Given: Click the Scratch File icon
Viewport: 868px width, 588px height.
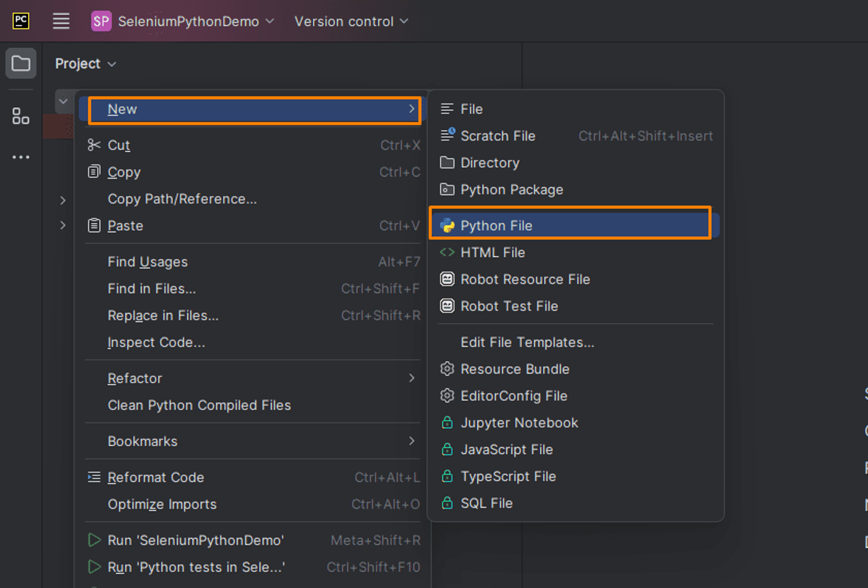Looking at the screenshot, I should [x=447, y=135].
